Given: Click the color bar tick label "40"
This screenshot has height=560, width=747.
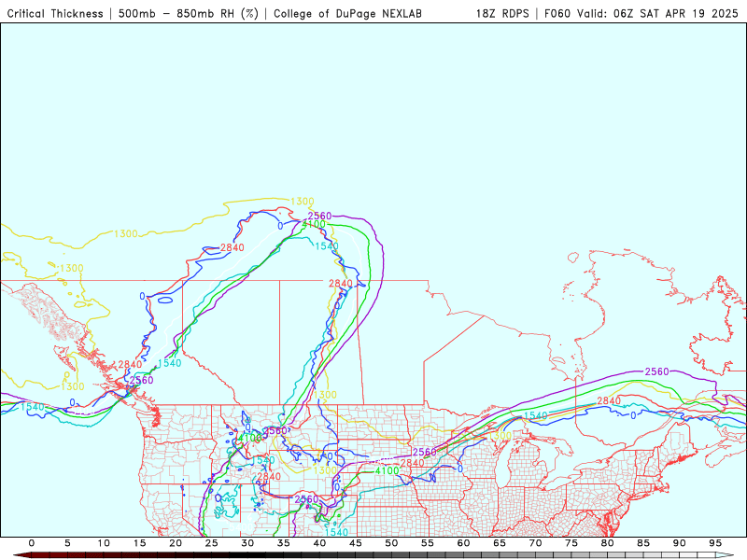Looking at the screenshot, I should (319, 543).
